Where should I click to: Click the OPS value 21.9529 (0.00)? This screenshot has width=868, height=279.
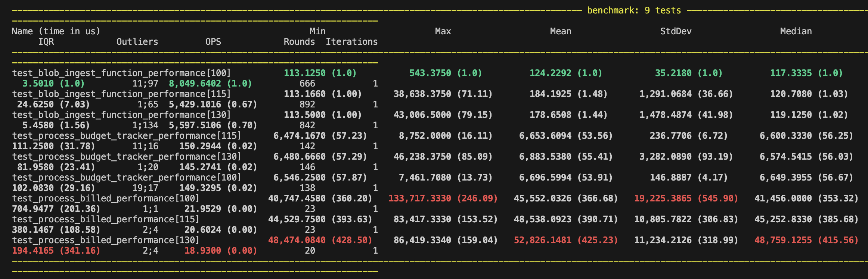point(221,209)
